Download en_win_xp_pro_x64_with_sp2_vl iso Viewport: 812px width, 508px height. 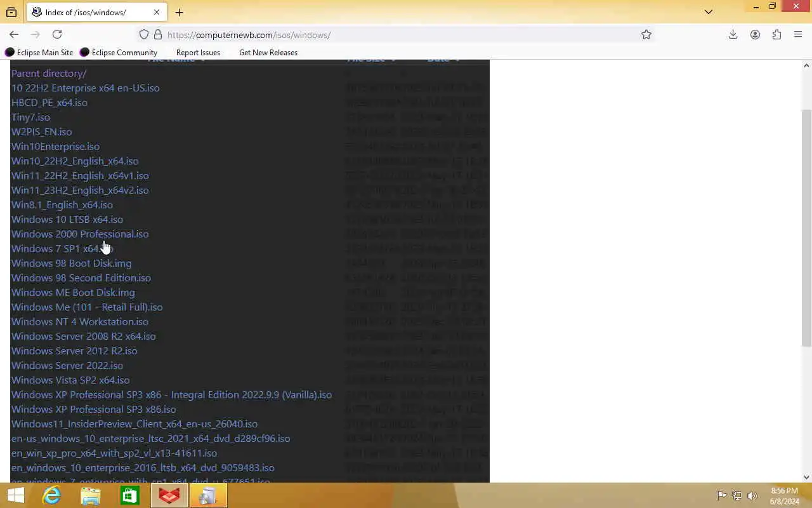[x=114, y=453]
